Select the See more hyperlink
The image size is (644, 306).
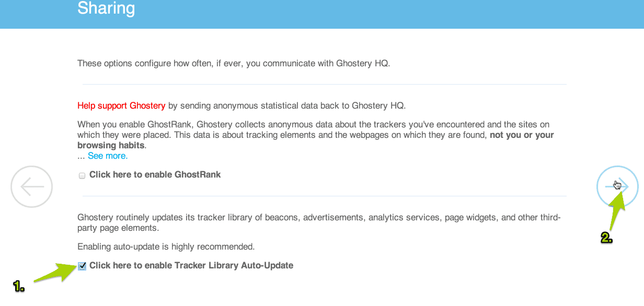[107, 155]
